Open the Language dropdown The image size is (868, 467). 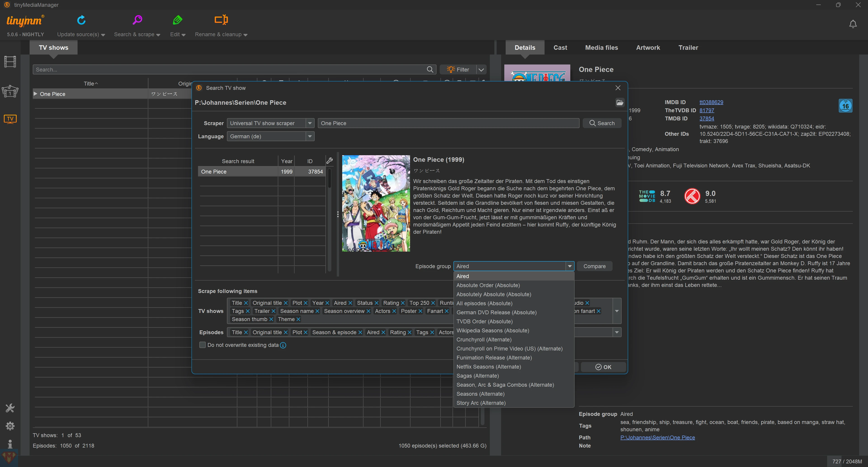click(x=310, y=136)
